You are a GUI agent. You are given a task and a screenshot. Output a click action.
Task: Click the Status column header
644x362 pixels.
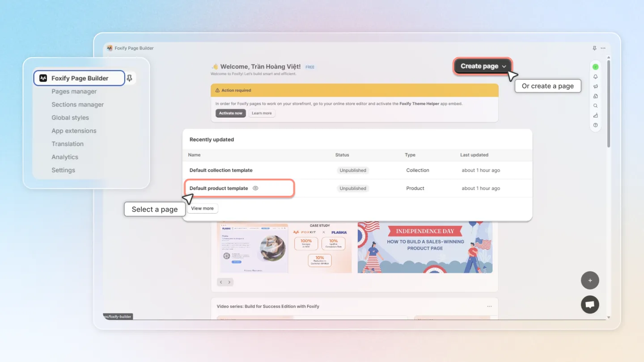click(x=342, y=155)
